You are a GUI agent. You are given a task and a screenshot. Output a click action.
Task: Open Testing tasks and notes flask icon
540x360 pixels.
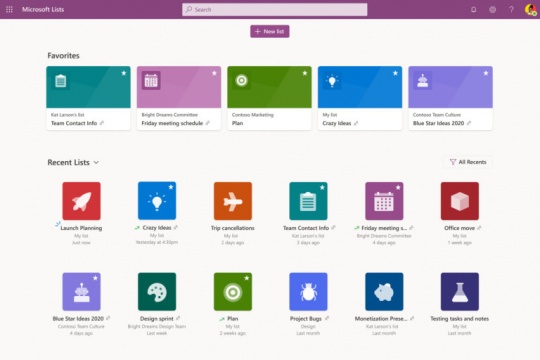tap(460, 292)
